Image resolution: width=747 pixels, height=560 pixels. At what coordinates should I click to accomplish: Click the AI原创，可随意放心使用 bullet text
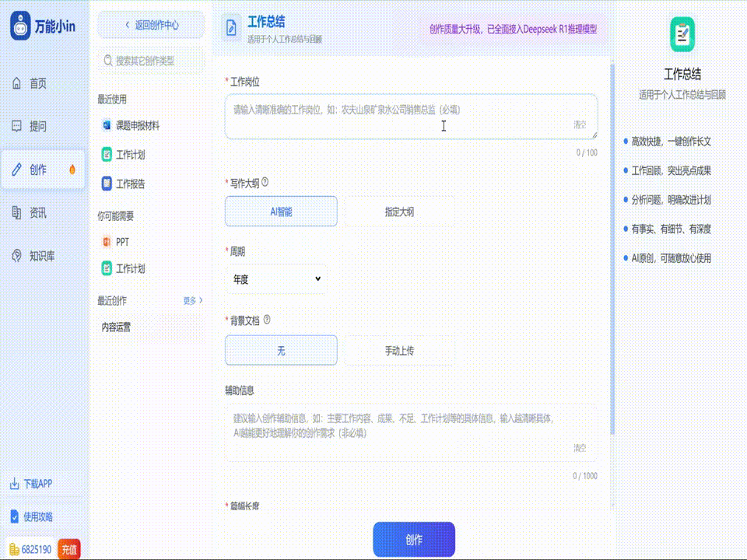(672, 258)
